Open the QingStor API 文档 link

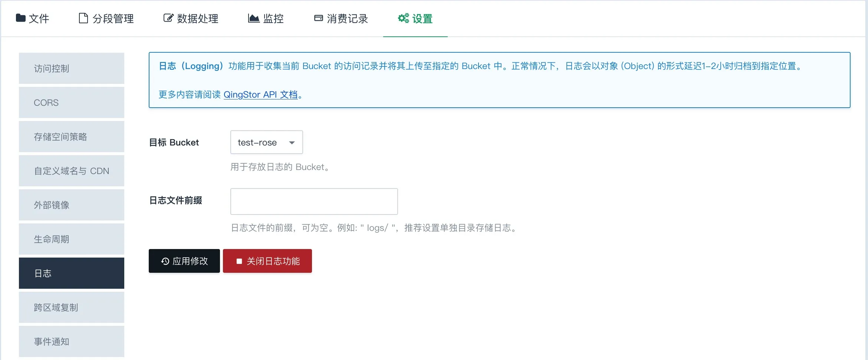coord(260,95)
